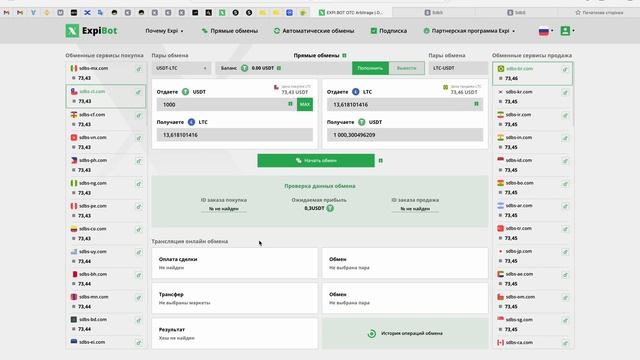The image size is (640, 360).
Task: Click the ExpiBot logo
Action: click(x=91, y=31)
